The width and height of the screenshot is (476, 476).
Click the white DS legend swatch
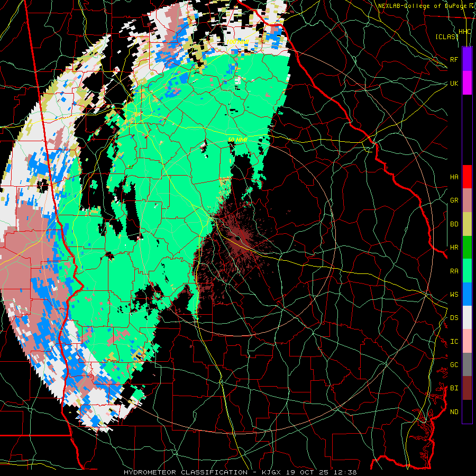point(467,317)
